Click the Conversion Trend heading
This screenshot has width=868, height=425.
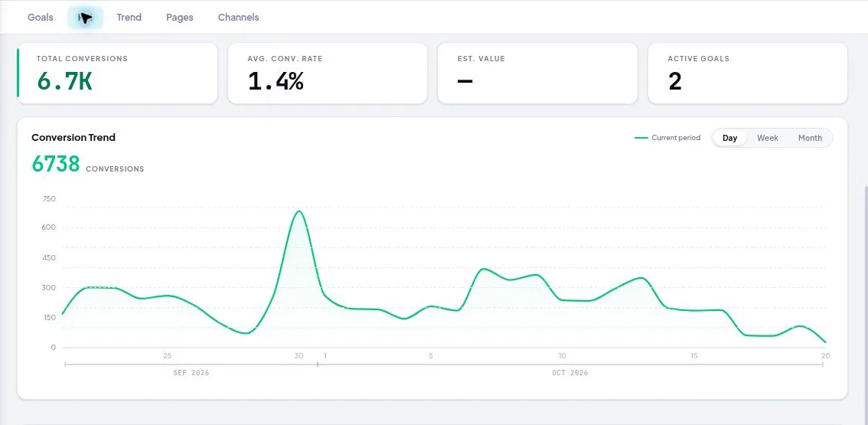click(x=73, y=137)
